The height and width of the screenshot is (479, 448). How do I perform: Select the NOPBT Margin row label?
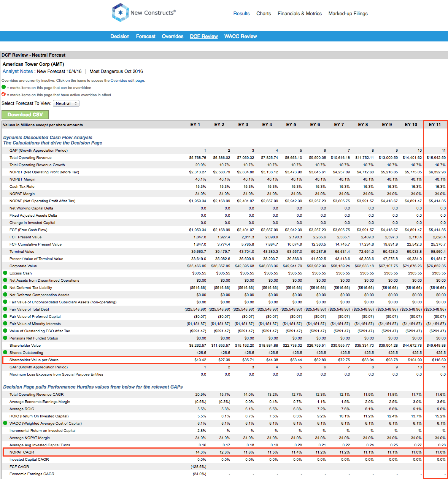coord(22,179)
